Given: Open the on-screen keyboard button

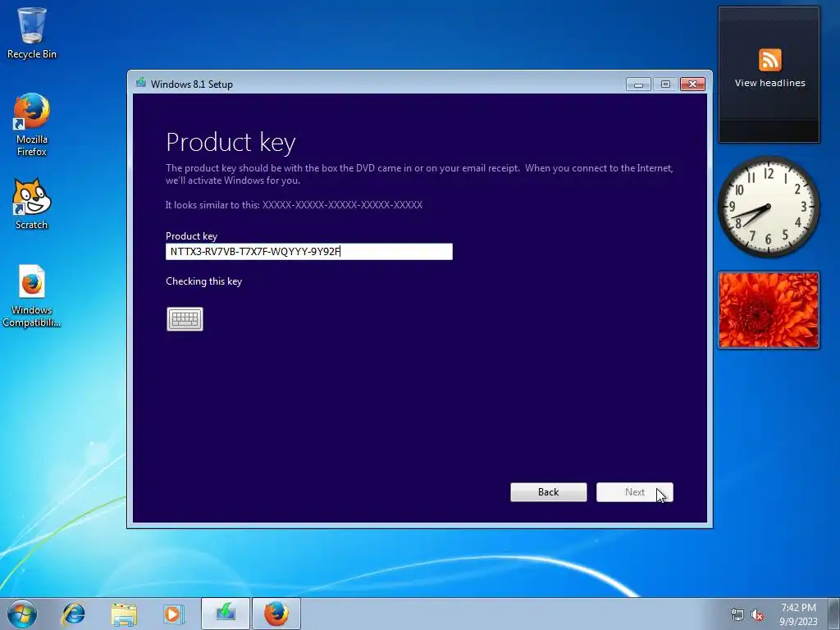Looking at the screenshot, I should (185, 319).
